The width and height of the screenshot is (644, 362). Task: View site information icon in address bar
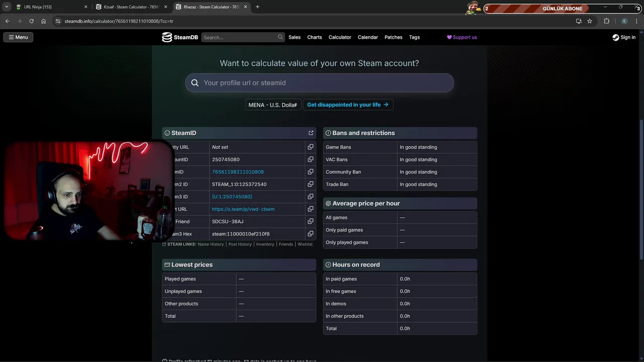pyautogui.click(x=58, y=21)
